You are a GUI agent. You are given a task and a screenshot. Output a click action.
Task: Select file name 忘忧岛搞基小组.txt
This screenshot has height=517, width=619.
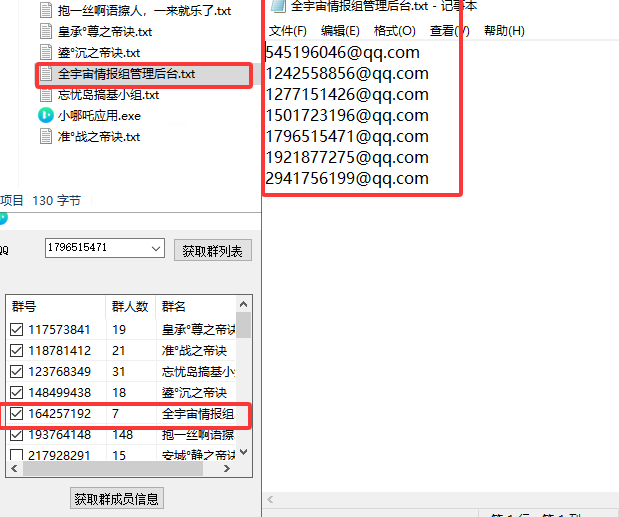(108, 95)
